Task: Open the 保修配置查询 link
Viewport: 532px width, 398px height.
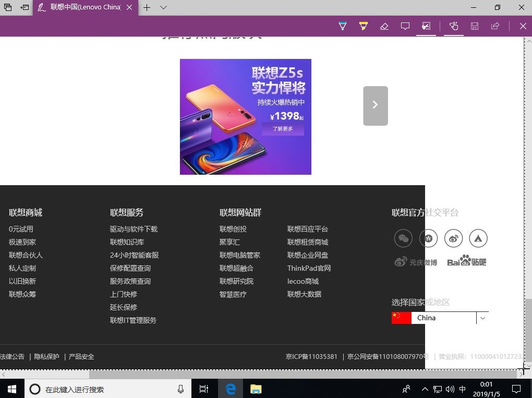Action: tap(130, 268)
